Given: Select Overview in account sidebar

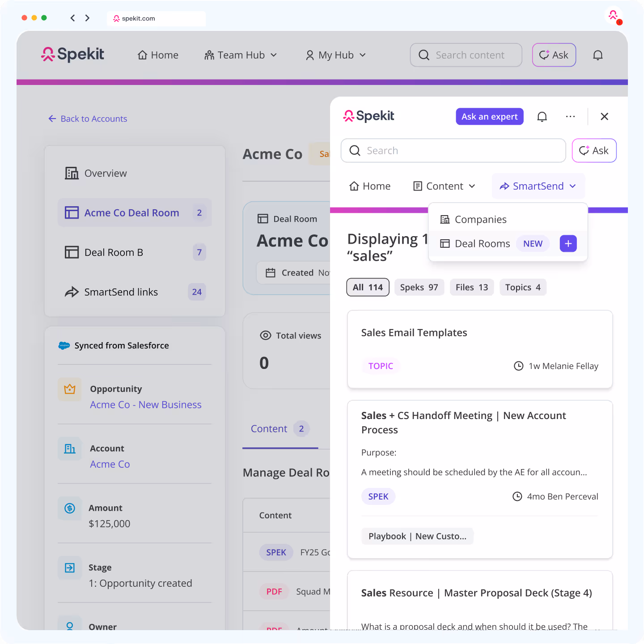Looking at the screenshot, I should 135,173.
